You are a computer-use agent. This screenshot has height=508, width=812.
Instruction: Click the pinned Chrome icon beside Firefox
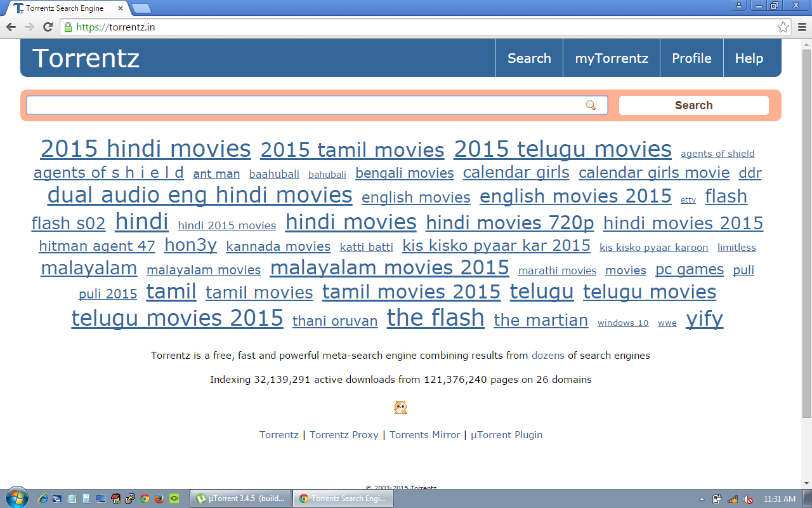pos(145,498)
